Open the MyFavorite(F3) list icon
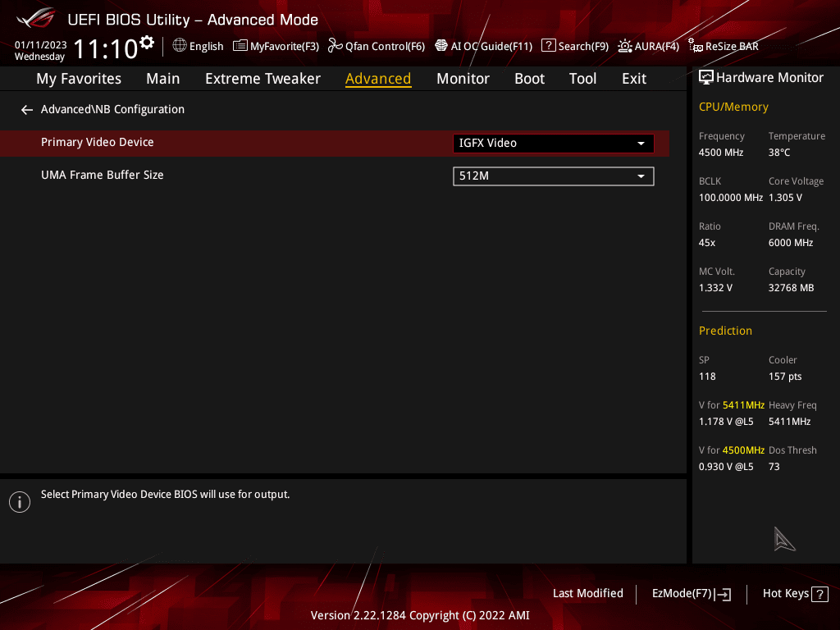The height and width of the screenshot is (630, 840). pyautogui.click(x=240, y=46)
